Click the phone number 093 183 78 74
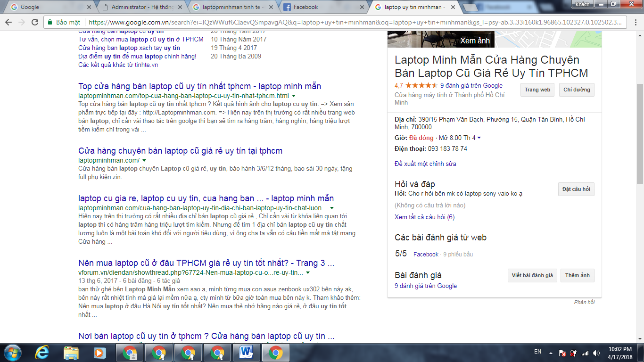This screenshot has height=362, width=644. (447, 149)
